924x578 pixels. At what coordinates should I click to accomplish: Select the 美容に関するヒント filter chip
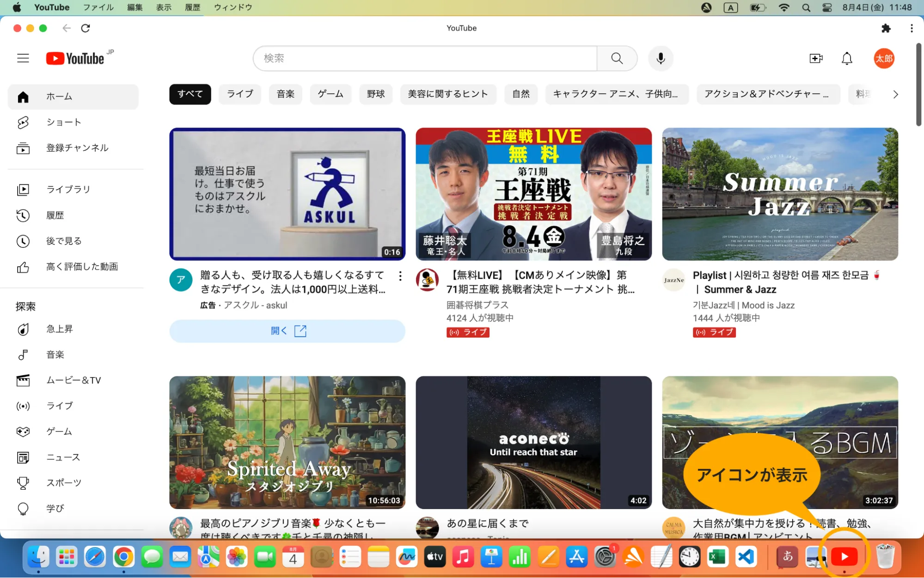pos(448,94)
